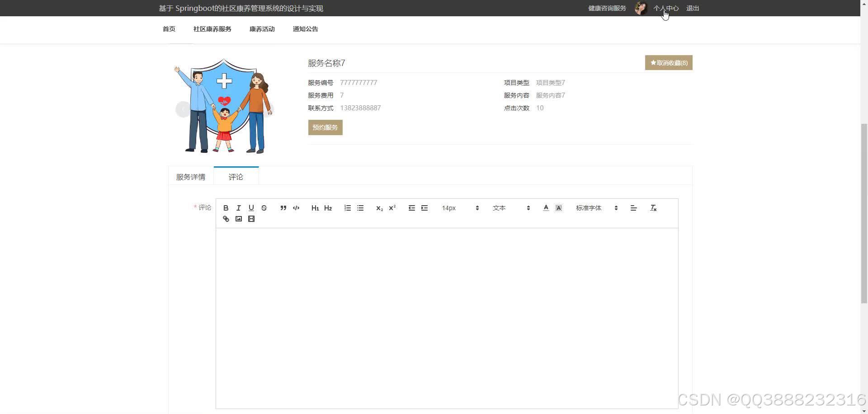Apply H1 heading to comment text
868x414 pixels.
coord(315,208)
